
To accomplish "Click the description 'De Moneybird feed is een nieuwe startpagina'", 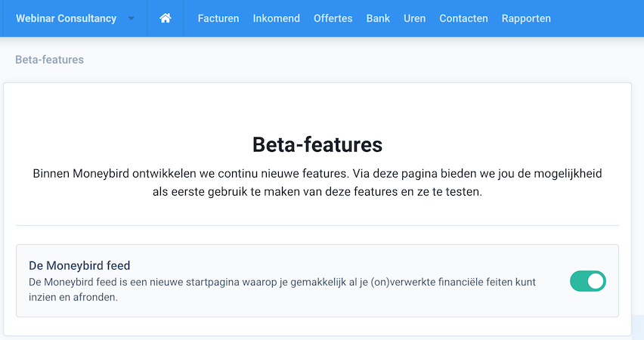I will click(282, 289).
